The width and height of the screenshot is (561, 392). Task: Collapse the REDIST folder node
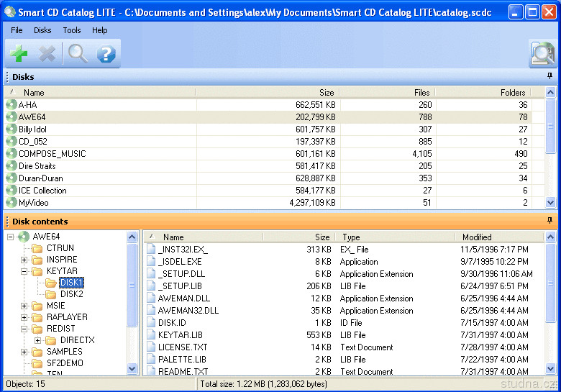[24, 329]
